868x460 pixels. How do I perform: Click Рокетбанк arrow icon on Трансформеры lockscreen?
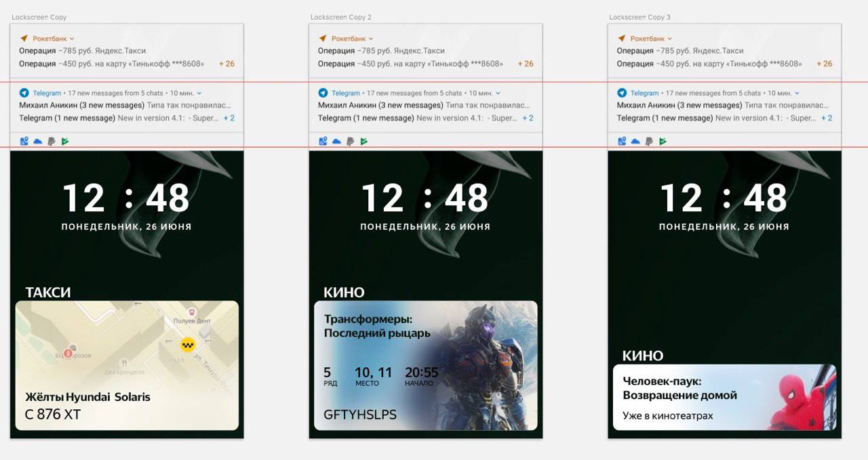pyautogui.click(x=323, y=39)
